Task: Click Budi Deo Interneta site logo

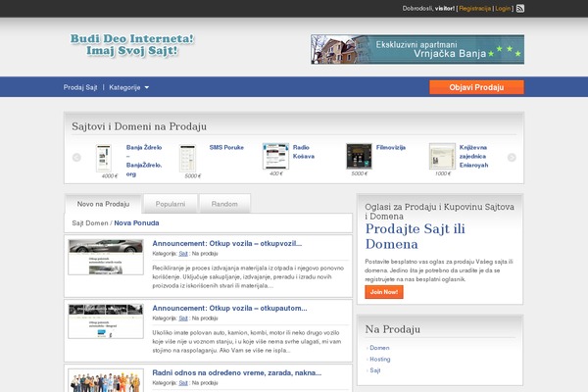Action: click(x=132, y=45)
